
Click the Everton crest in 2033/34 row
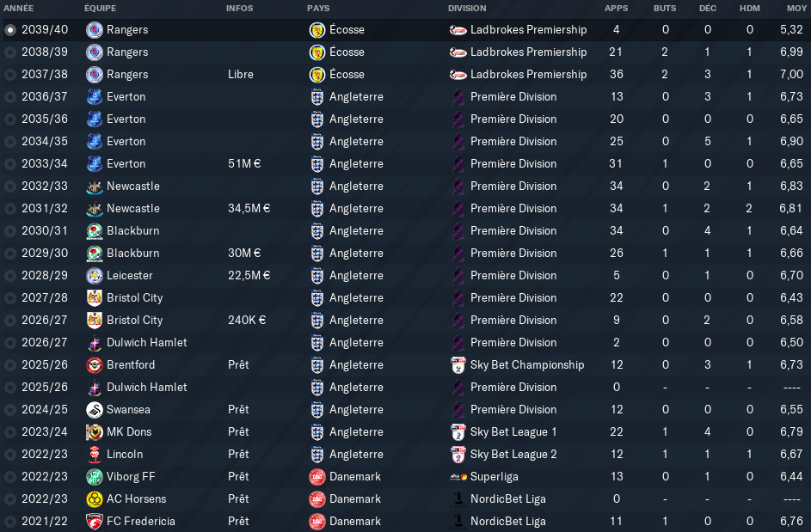pos(94,164)
